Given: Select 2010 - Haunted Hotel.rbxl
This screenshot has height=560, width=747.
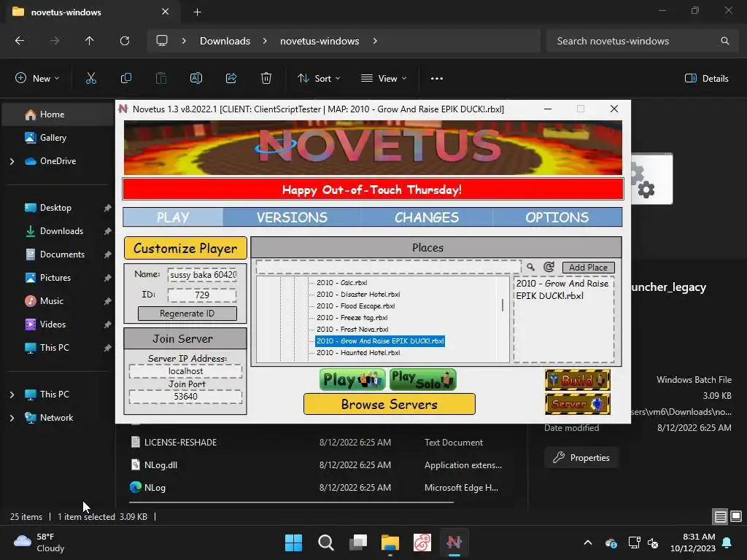Looking at the screenshot, I should (x=357, y=352).
